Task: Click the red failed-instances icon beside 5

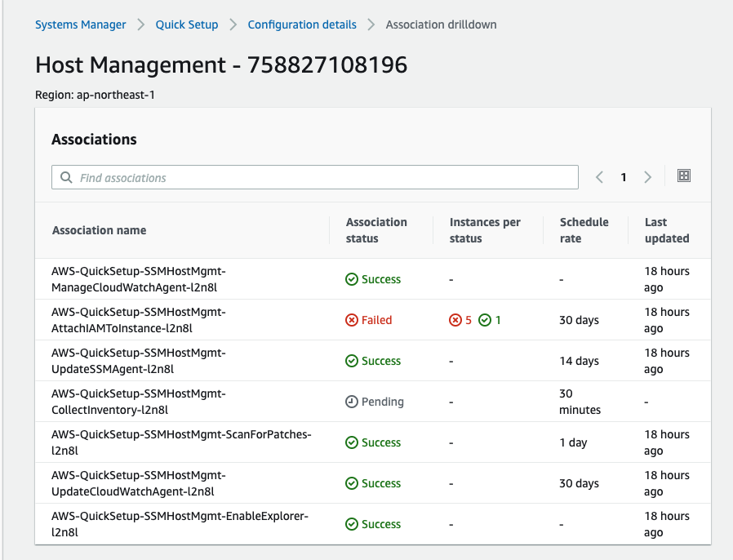Action: (x=455, y=320)
